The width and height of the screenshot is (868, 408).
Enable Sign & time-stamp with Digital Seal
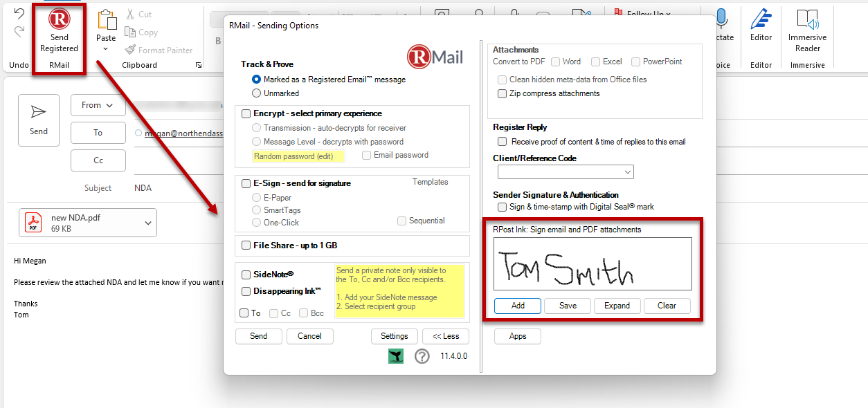[503, 207]
